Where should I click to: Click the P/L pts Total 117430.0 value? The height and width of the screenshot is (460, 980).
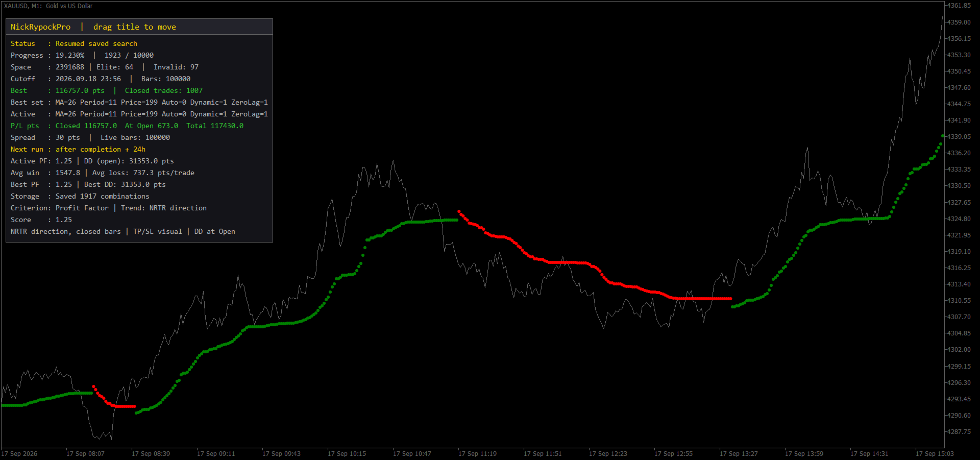click(215, 126)
